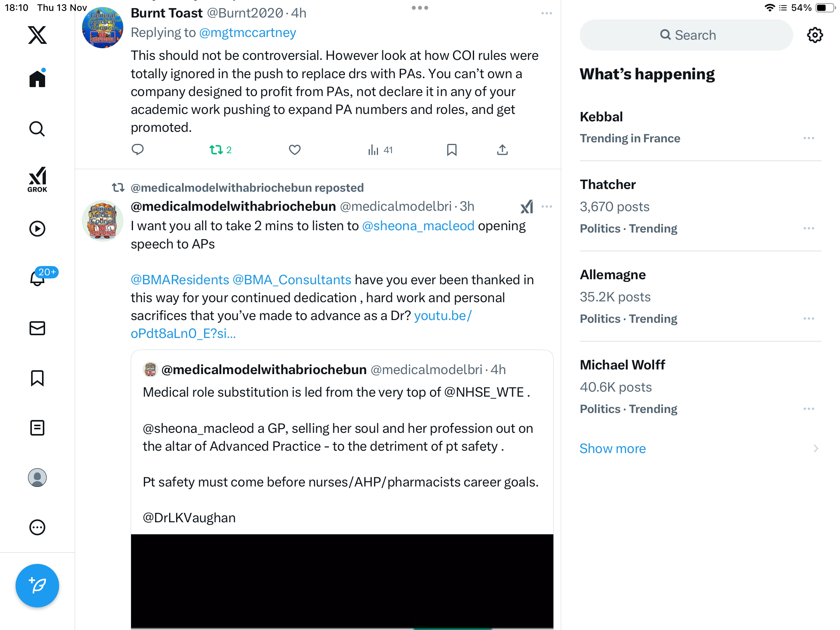The image size is (840, 630).
Task: Like Burnt Toast's post
Action: tap(295, 150)
